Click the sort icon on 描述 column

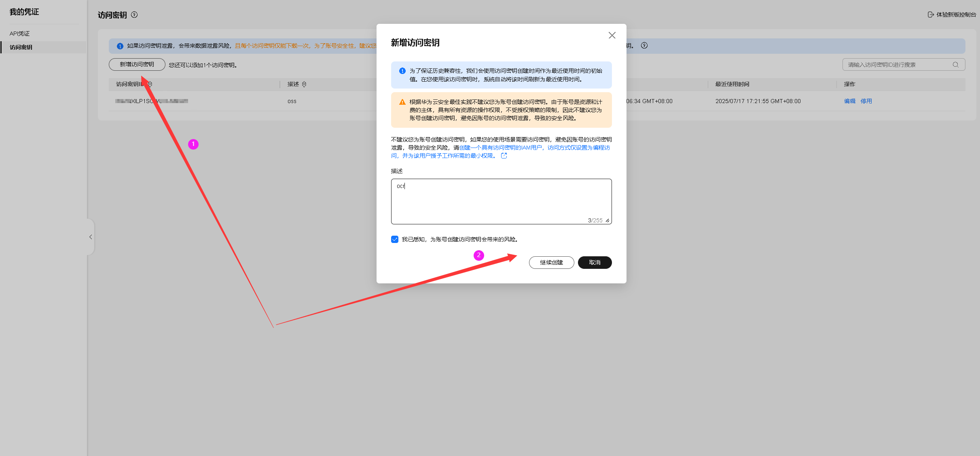[x=304, y=84]
